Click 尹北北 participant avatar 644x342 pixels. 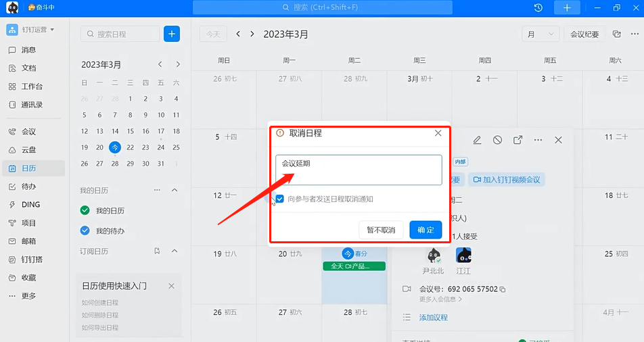coord(434,255)
